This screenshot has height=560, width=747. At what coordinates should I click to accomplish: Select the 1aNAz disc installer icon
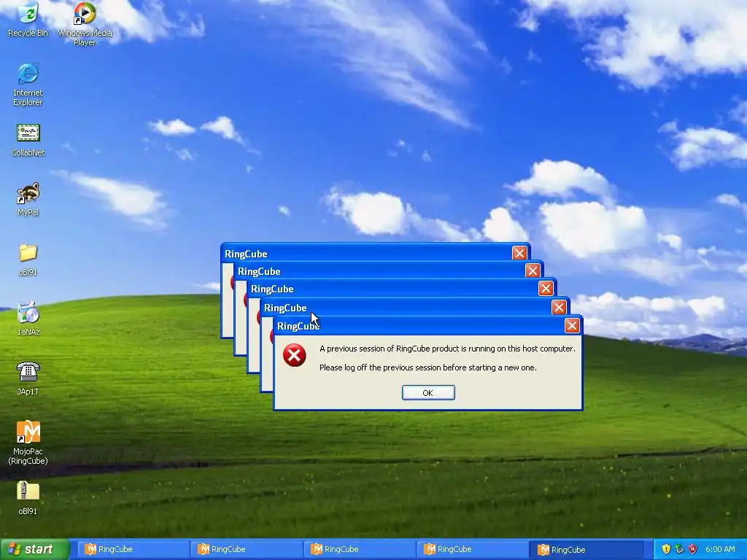[x=28, y=319]
